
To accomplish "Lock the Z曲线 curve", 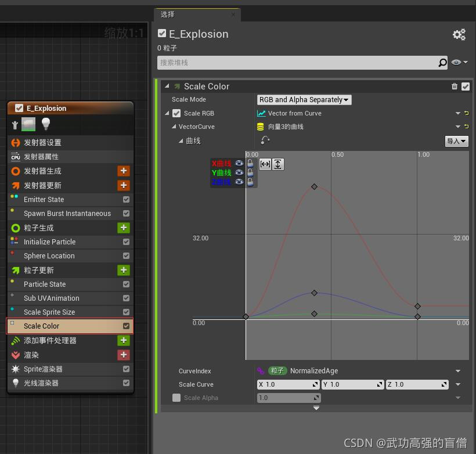I will (250, 182).
